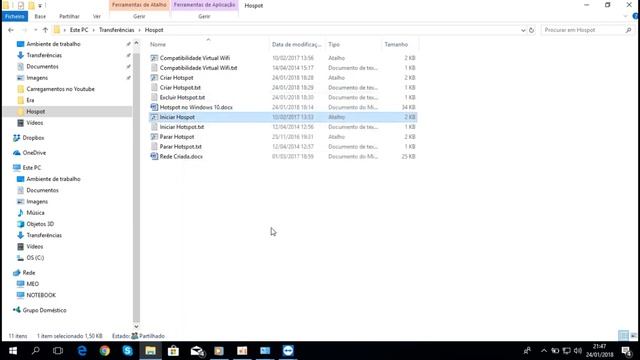
Task: Click chevron after Este PC in address bar
Action: point(93,30)
